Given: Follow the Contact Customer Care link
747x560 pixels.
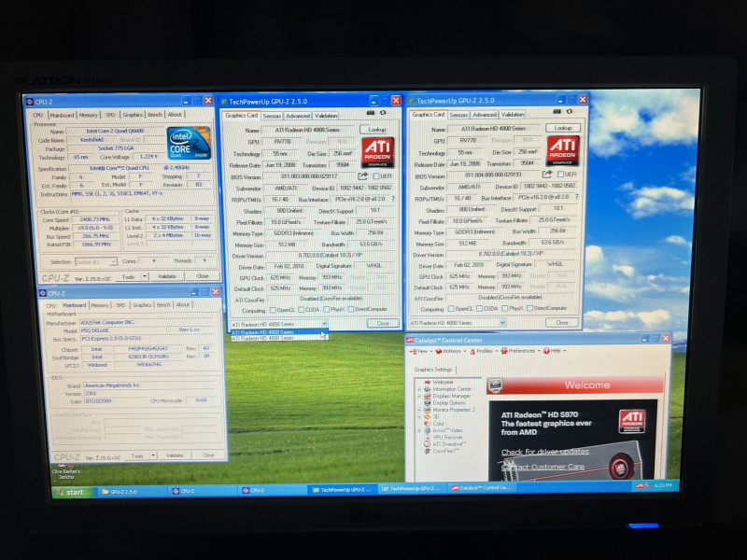Looking at the screenshot, I should 543,467.
